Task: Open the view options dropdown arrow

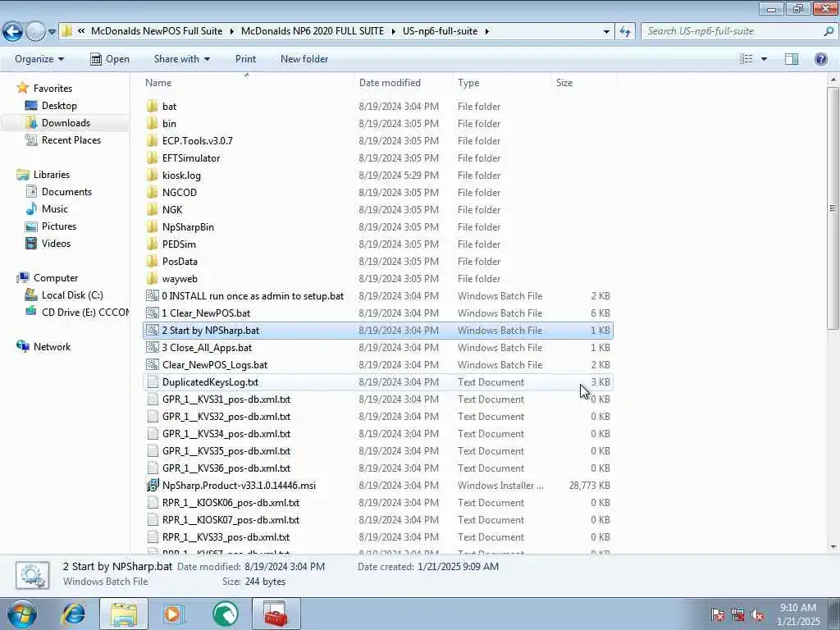Action: tap(764, 59)
